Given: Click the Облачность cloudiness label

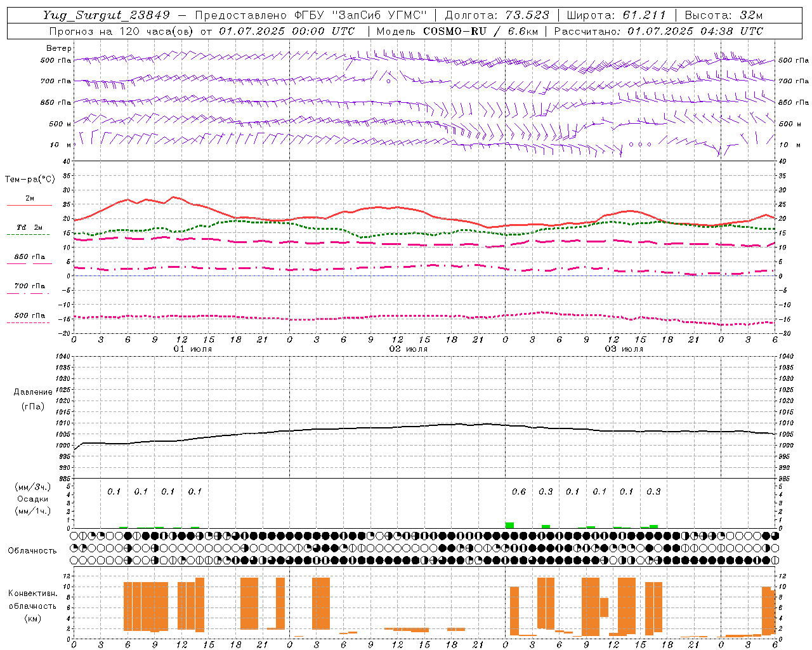Looking at the screenshot, I should [x=32, y=551].
